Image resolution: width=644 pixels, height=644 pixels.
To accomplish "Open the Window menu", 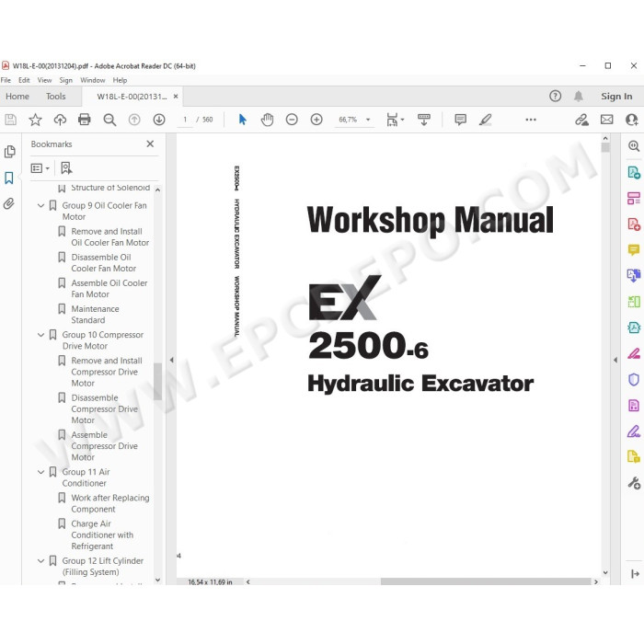I will pyautogui.click(x=92, y=80).
